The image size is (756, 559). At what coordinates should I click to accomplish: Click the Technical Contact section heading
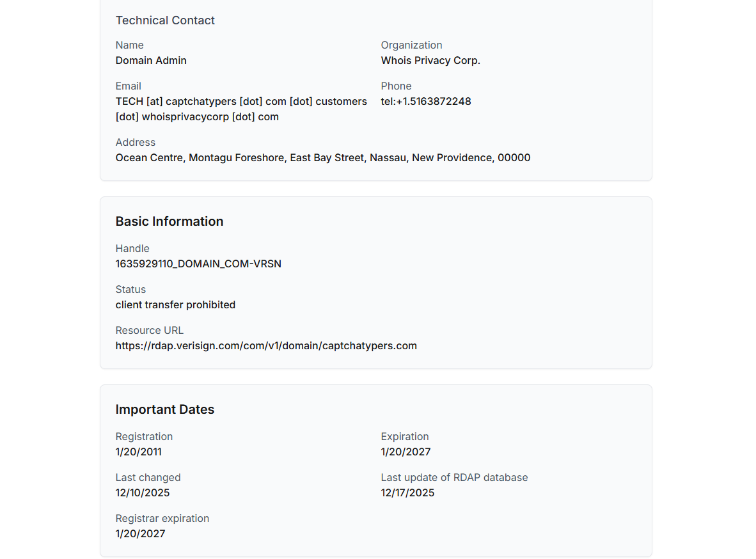pyautogui.click(x=165, y=20)
